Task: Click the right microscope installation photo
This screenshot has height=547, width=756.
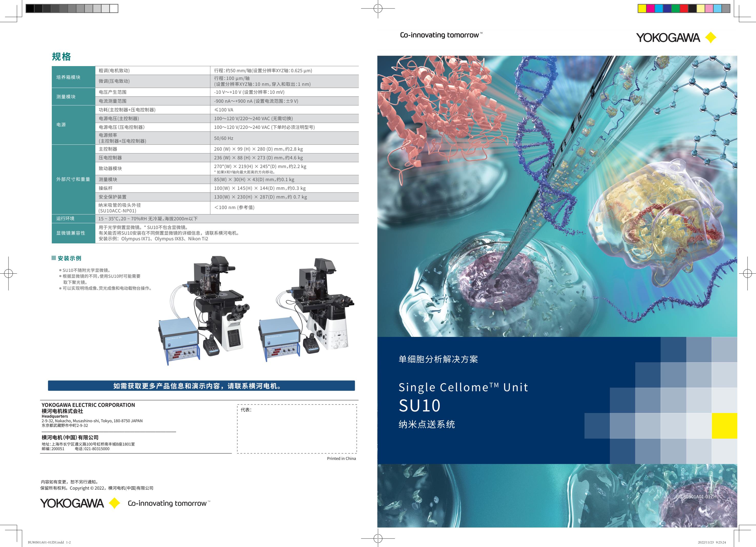Action: point(307,310)
